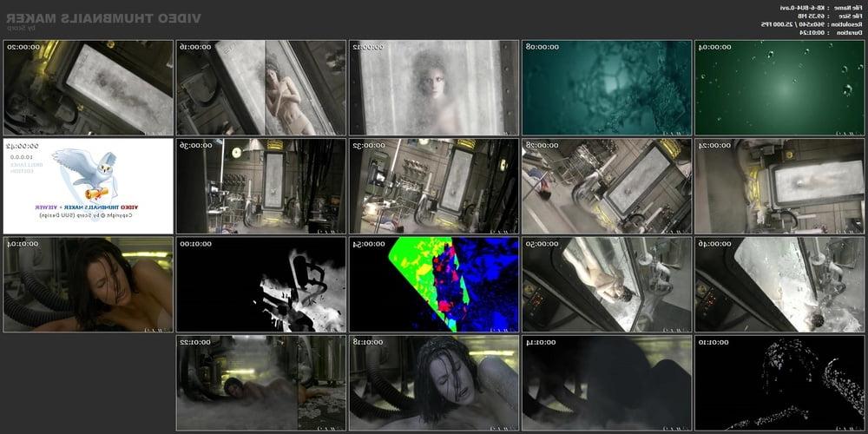
Task: Select the green and blue thermal thumbnail
Action: [x=433, y=285]
